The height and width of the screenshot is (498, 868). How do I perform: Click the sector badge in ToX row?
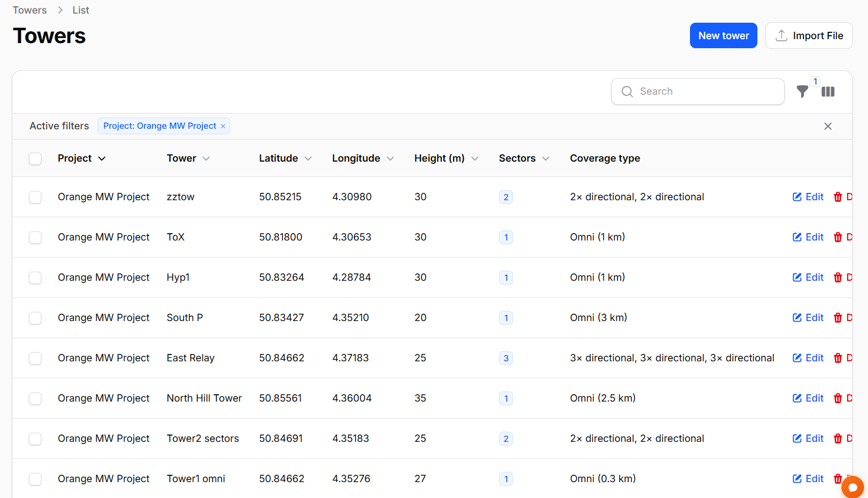(x=506, y=237)
